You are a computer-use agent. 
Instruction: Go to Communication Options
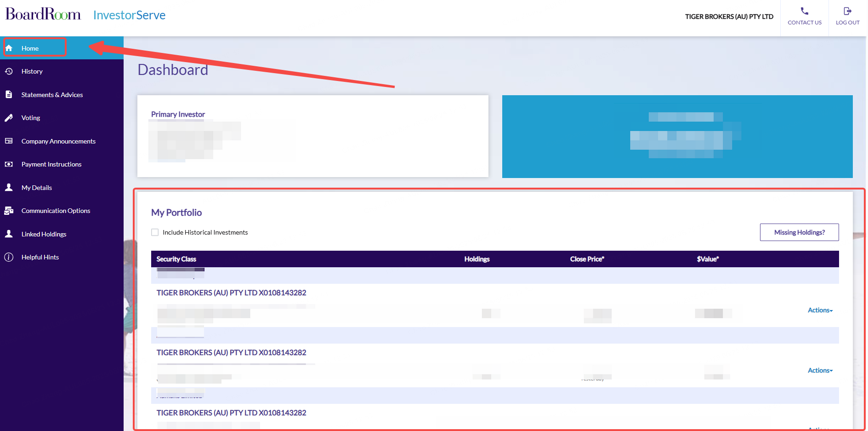pyautogui.click(x=62, y=211)
